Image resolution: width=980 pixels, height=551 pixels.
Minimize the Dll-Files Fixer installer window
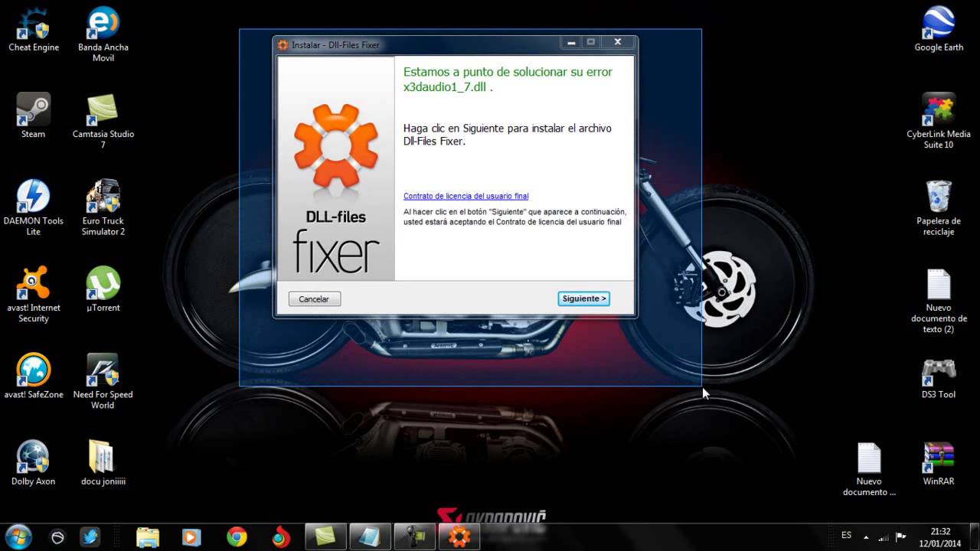570,43
